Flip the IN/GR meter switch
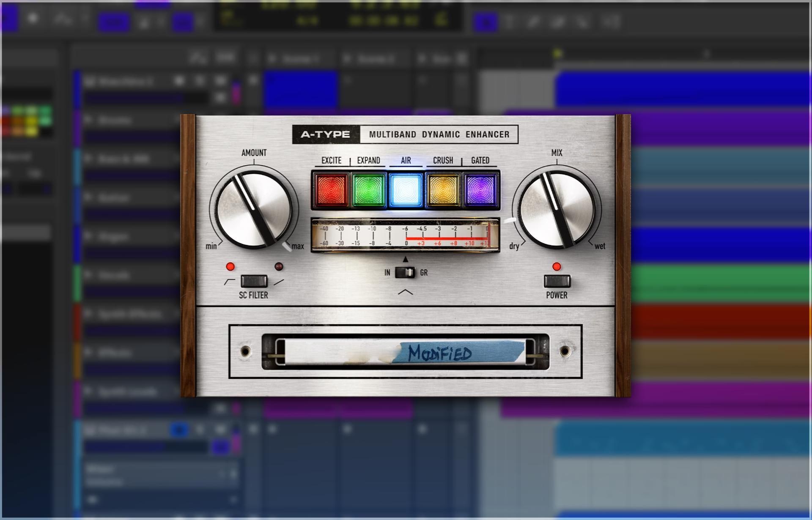 click(405, 273)
